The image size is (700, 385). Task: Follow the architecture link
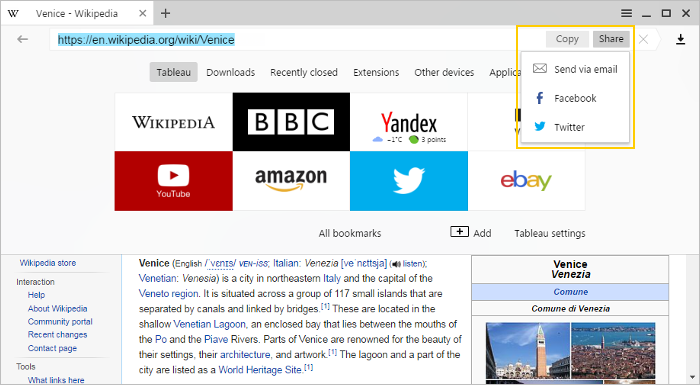(x=245, y=355)
